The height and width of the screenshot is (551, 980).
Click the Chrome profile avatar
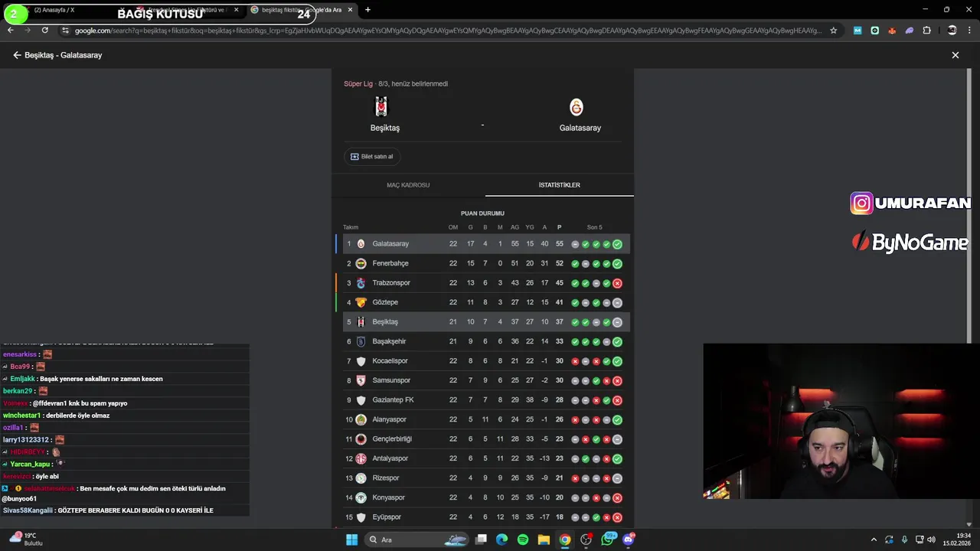coord(952,31)
